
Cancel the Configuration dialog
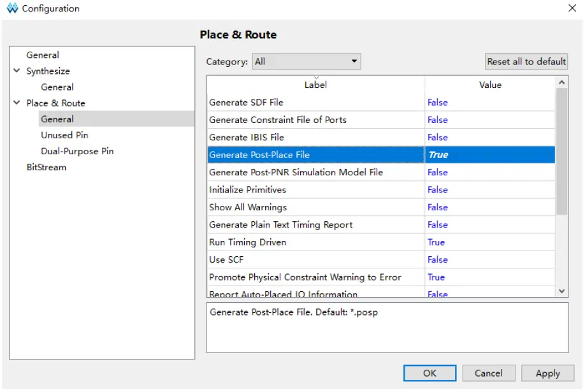point(489,374)
